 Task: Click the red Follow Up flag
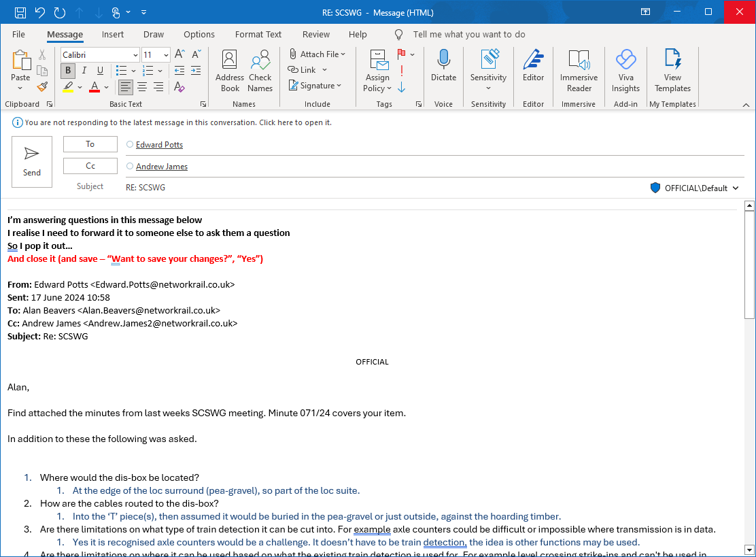point(401,54)
